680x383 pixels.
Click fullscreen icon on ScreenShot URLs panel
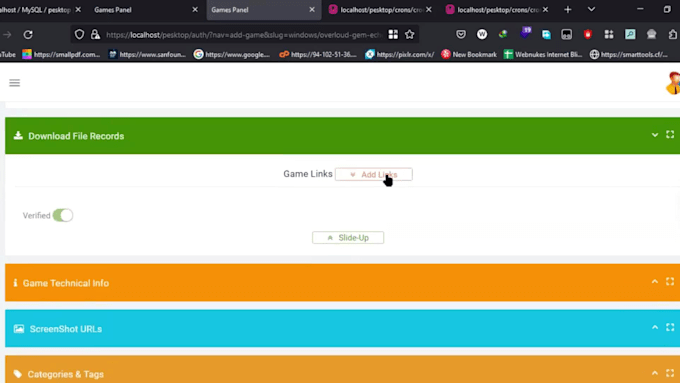[670, 327]
